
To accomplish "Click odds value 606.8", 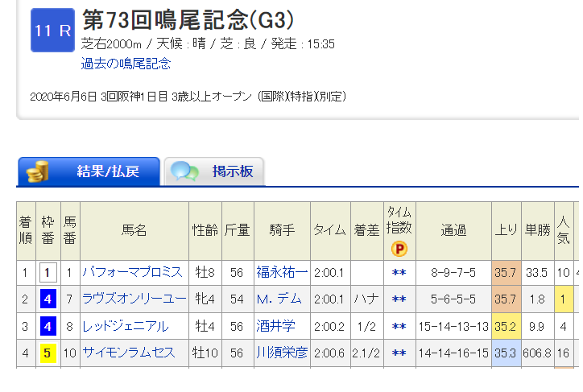I will tap(537, 353).
